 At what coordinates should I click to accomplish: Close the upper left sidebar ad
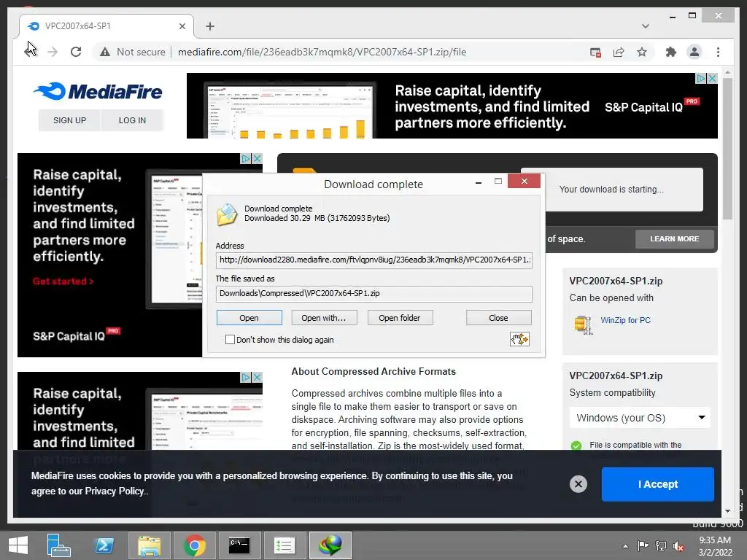click(x=257, y=158)
